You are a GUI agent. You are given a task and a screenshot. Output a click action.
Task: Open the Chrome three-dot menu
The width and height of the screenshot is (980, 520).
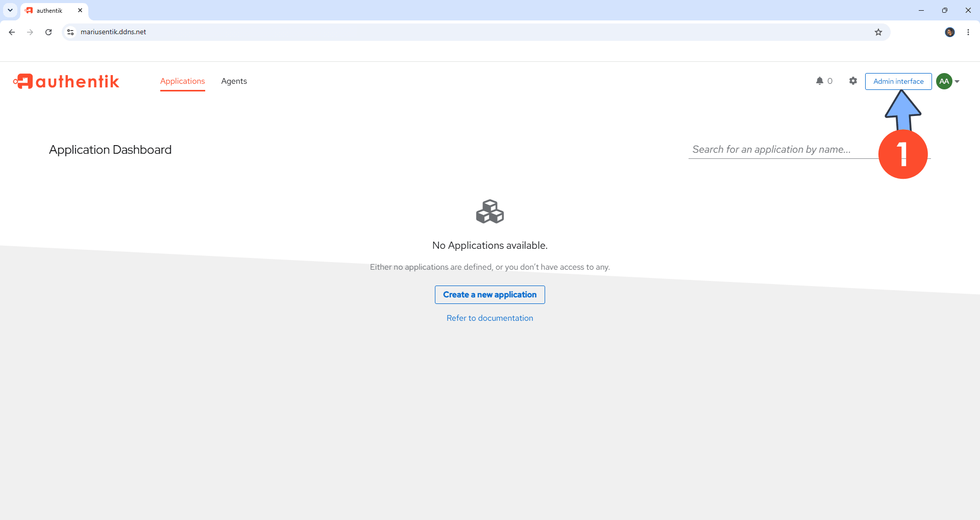click(x=968, y=32)
